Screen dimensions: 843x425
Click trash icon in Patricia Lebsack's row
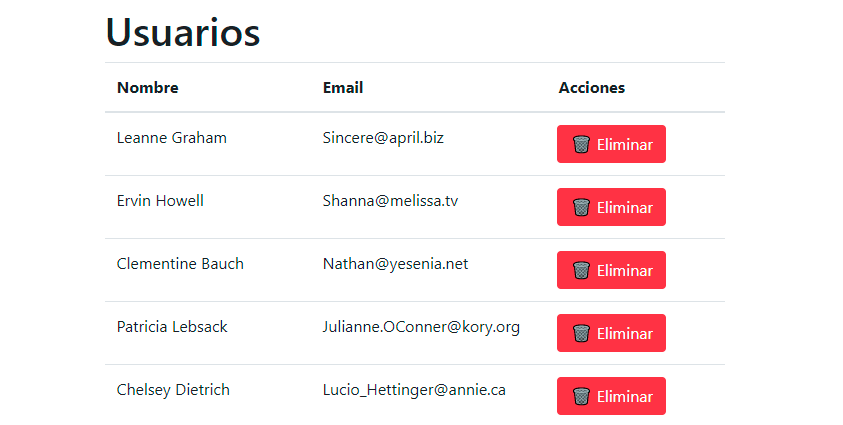click(x=581, y=333)
